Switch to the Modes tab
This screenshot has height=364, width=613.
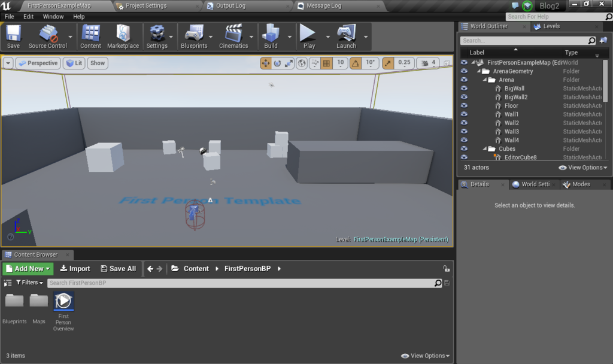tap(581, 184)
